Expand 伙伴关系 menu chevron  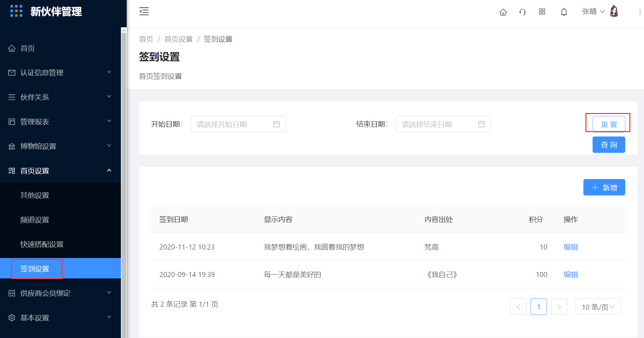(109, 96)
